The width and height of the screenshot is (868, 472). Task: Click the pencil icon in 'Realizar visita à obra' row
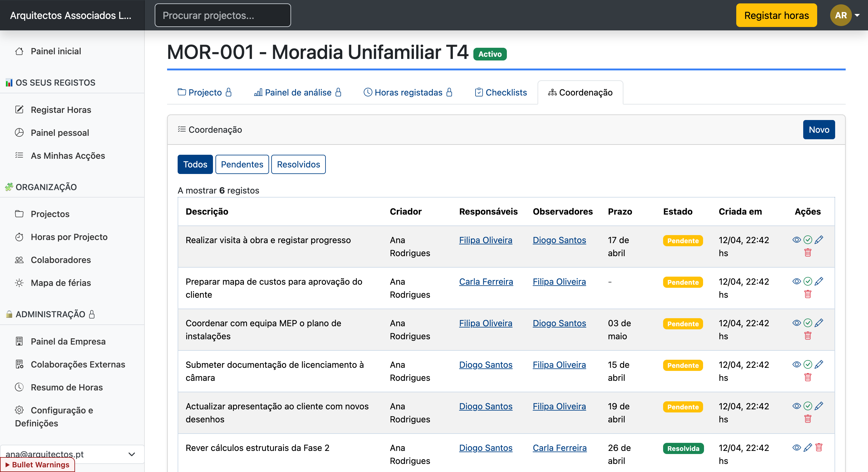click(819, 240)
